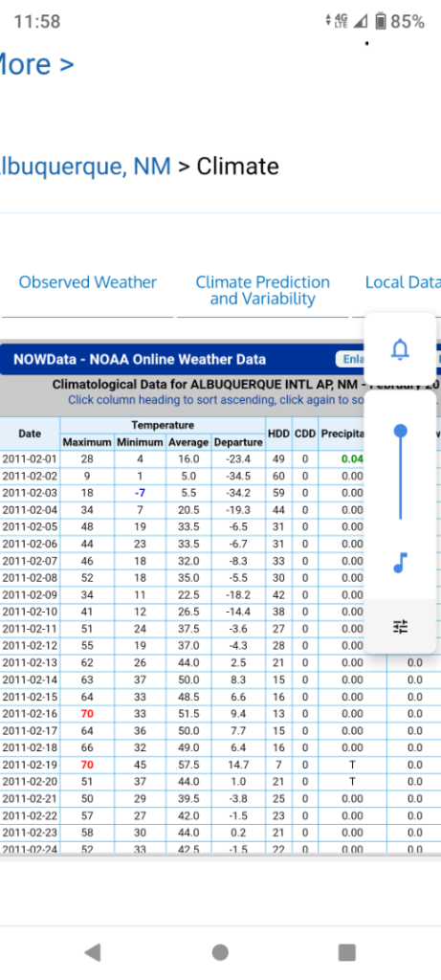
Task: Sort by Departure column heading
Action: 238,442
